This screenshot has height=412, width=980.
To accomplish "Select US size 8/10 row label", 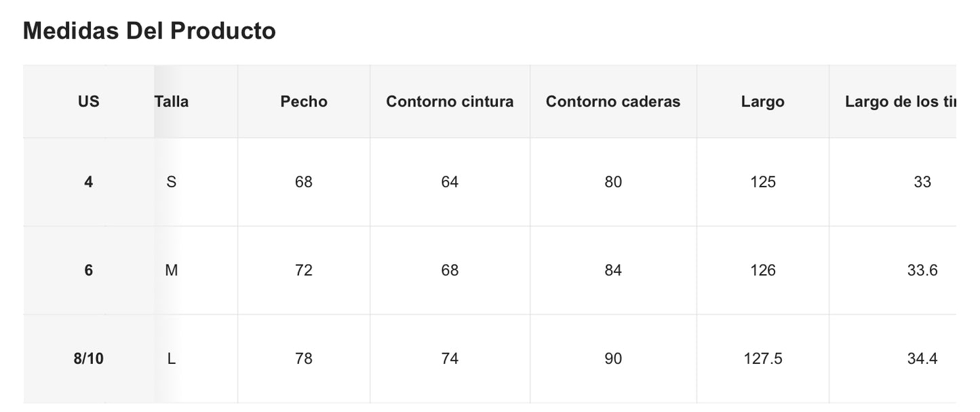I will click(x=88, y=358).
